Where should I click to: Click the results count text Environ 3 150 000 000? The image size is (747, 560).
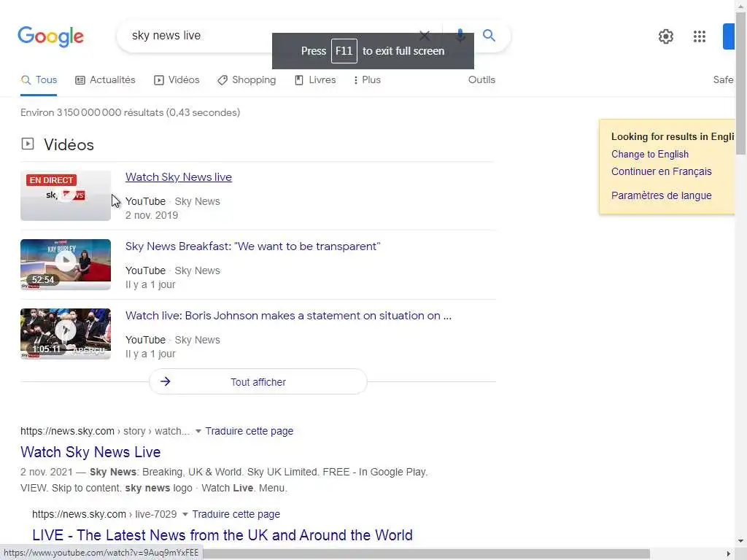point(130,112)
